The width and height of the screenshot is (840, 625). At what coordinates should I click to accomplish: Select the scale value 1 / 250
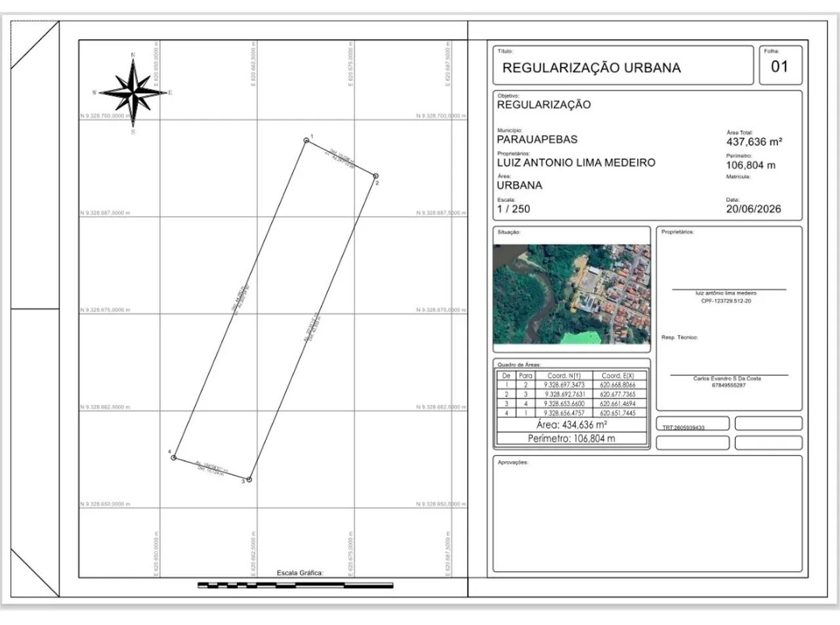513,209
